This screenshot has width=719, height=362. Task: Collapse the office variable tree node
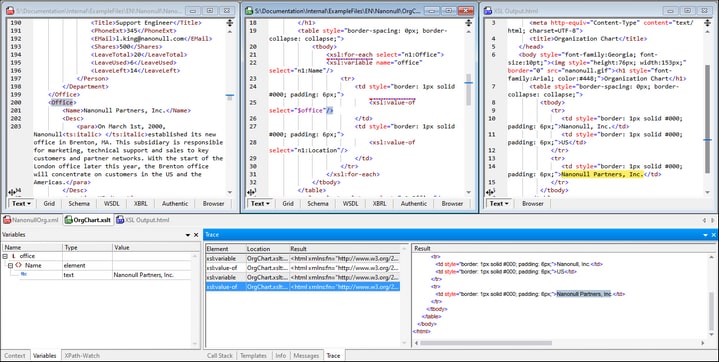coord(5,256)
